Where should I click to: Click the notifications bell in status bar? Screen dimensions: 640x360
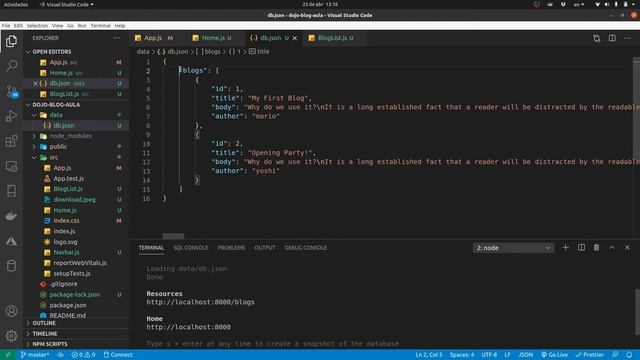click(629, 355)
